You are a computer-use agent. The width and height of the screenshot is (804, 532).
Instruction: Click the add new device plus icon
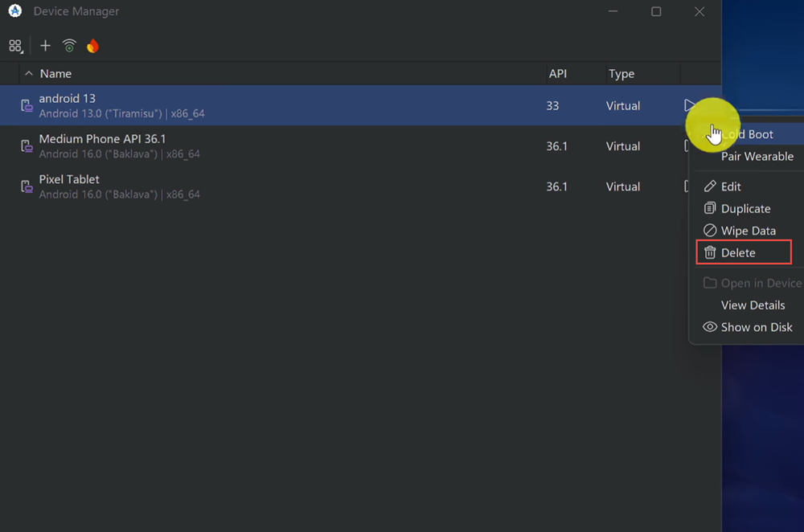click(45, 46)
